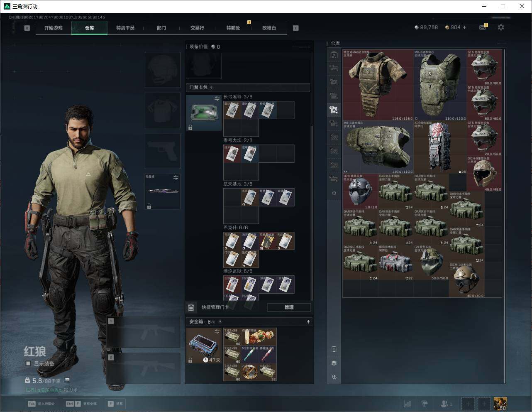Click the 航天基地: 3/6 label

(238, 184)
